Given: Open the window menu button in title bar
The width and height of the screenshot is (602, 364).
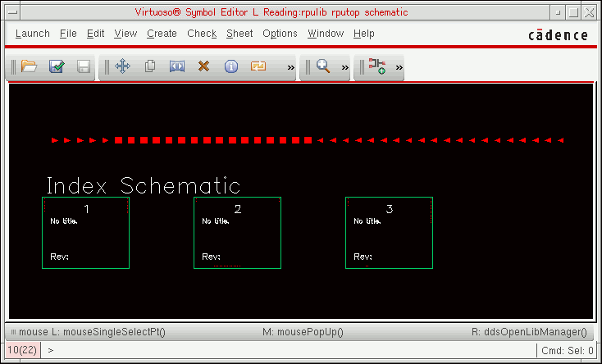Looking at the screenshot, I should point(12,12).
